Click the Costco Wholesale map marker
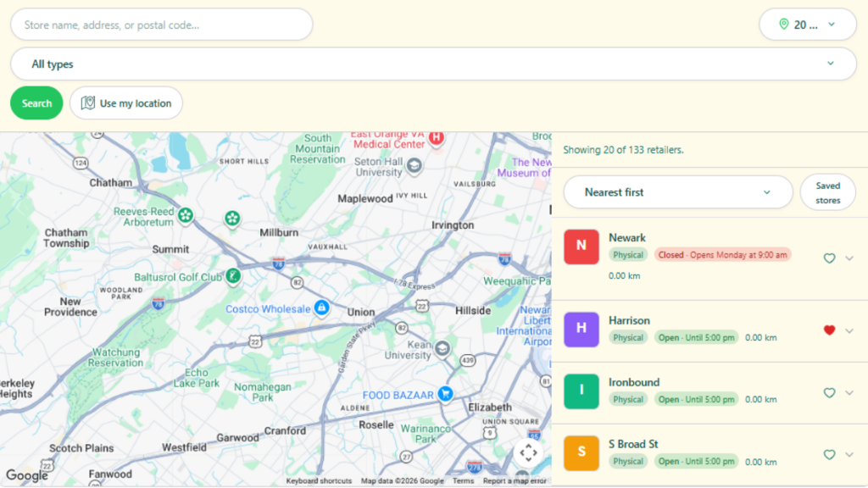 (321, 307)
